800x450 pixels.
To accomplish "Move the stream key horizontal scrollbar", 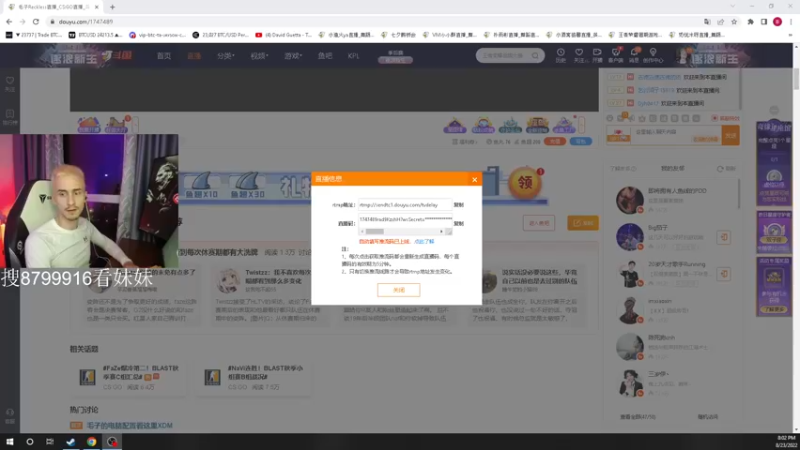I will (x=374, y=232).
